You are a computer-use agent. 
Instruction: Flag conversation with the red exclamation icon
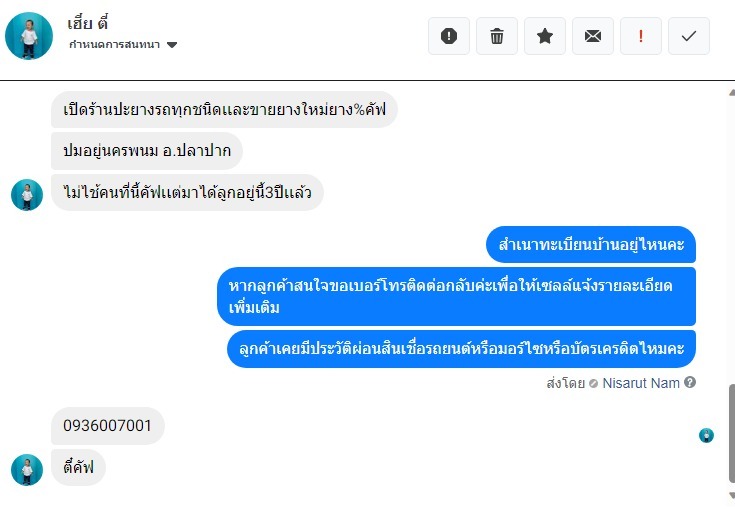coord(641,36)
